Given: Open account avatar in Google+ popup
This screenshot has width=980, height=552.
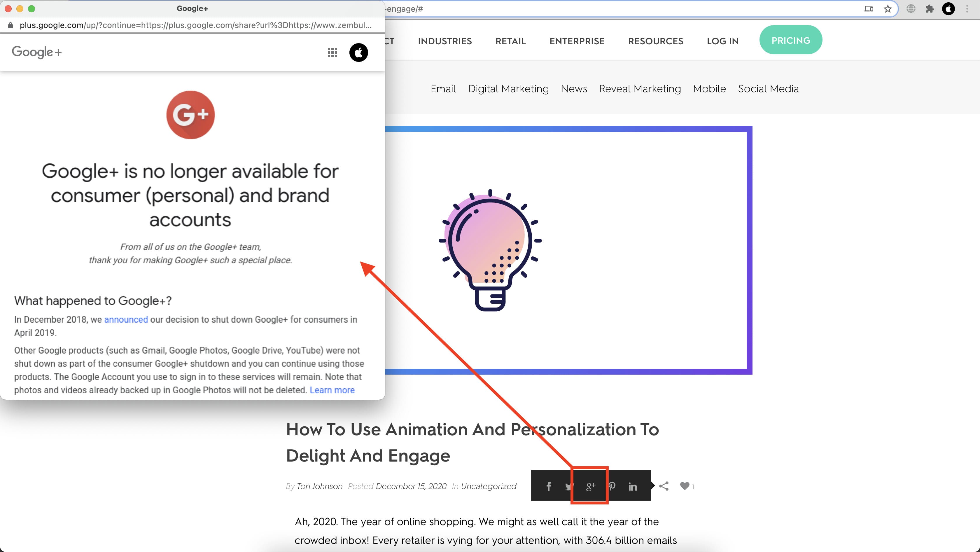Looking at the screenshot, I should point(358,53).
